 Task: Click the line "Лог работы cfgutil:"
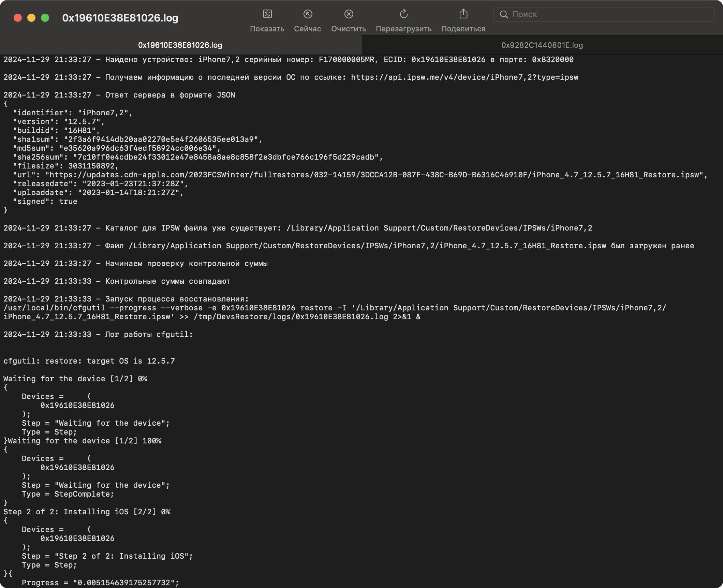tap(98, 335)
